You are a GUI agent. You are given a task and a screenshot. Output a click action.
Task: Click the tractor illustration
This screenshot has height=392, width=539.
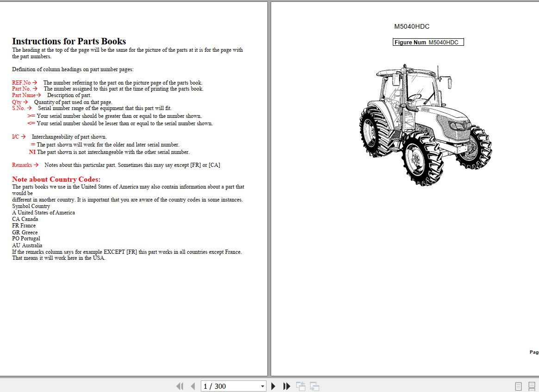(x=426, y=125)
